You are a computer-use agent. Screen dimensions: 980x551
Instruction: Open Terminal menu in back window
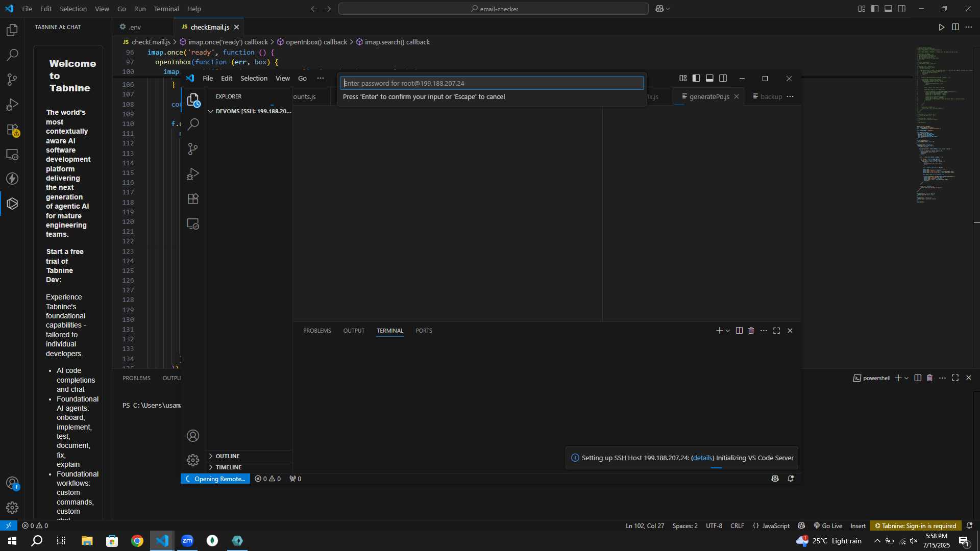(166, 9)
